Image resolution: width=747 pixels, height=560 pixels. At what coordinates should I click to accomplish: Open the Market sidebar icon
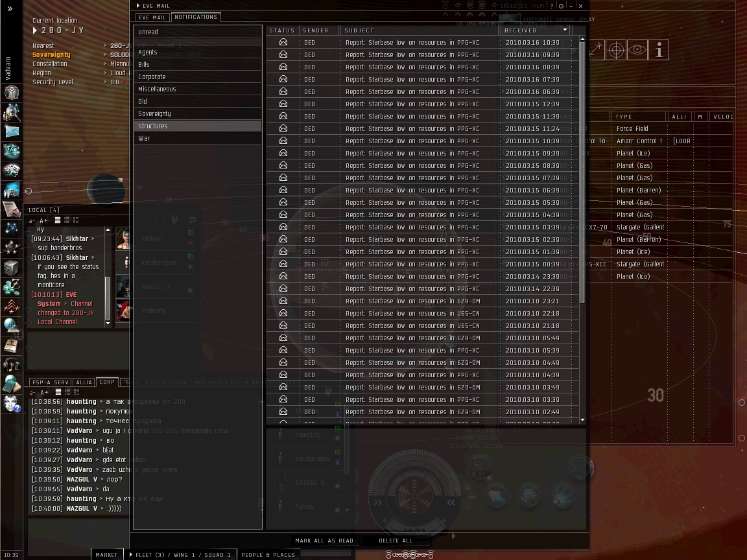pos(12,170)
